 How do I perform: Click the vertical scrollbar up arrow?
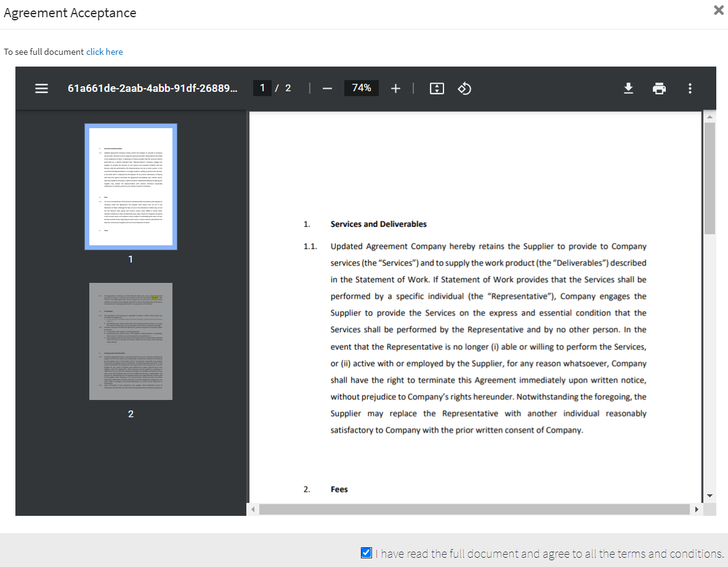click(710, 116)
